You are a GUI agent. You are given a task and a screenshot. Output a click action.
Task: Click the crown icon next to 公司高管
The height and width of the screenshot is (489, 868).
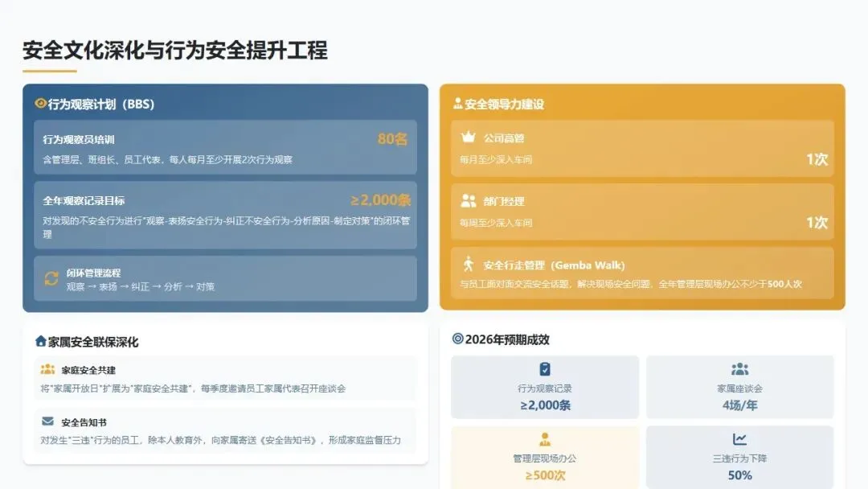pos(469,137)
